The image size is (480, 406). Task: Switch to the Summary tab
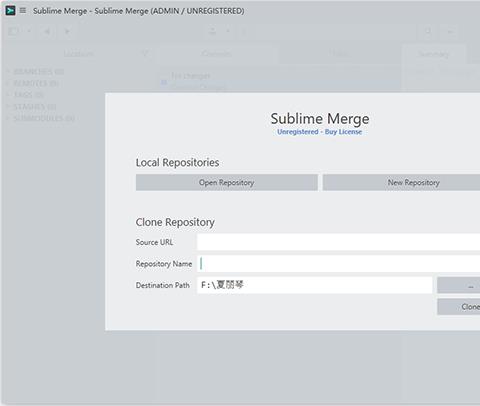pyautogui.click(x=433, y=54)
